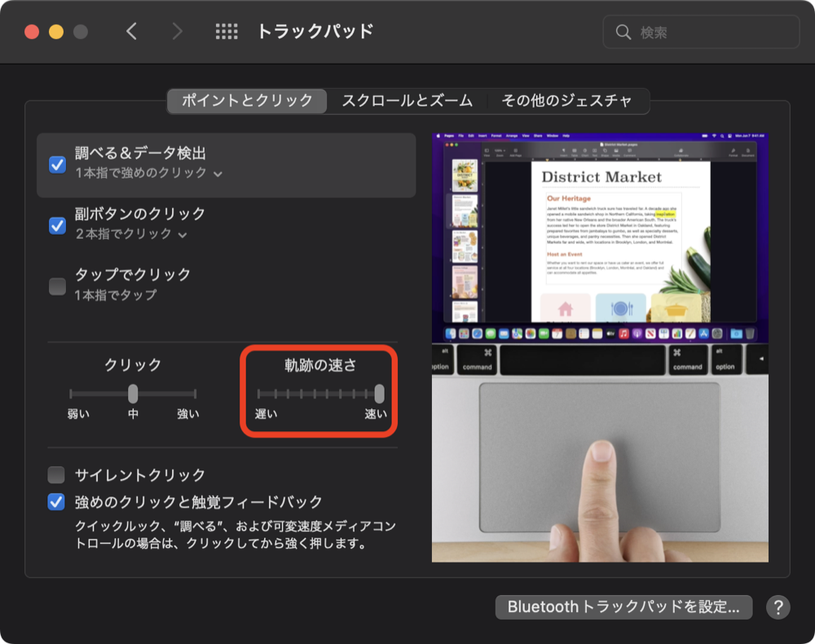Go forward with the right chevron
Screen dimensions: 815x644
coord(177,32)
